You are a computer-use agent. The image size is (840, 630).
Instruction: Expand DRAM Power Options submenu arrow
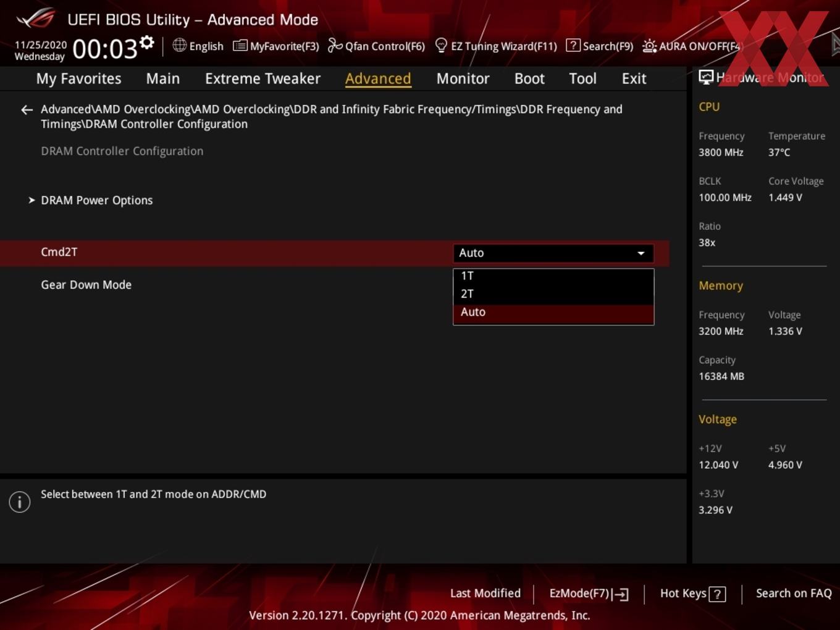(31, 200)
